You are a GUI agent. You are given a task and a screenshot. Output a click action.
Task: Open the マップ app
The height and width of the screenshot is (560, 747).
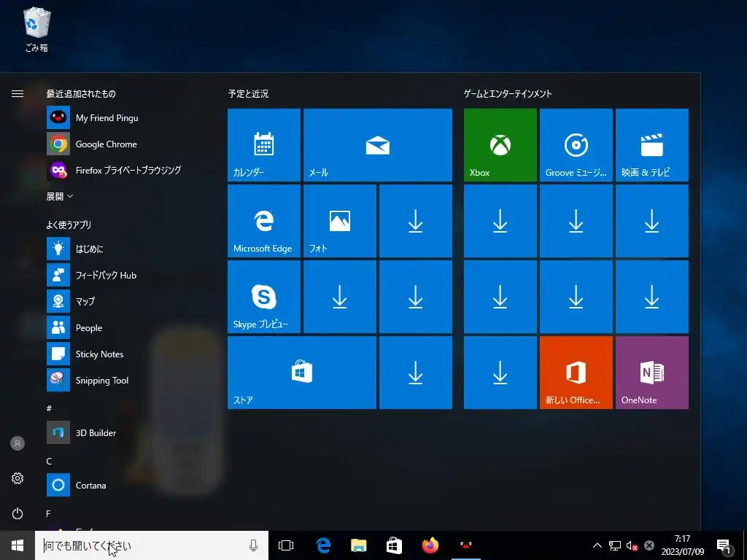coord(127,301)
